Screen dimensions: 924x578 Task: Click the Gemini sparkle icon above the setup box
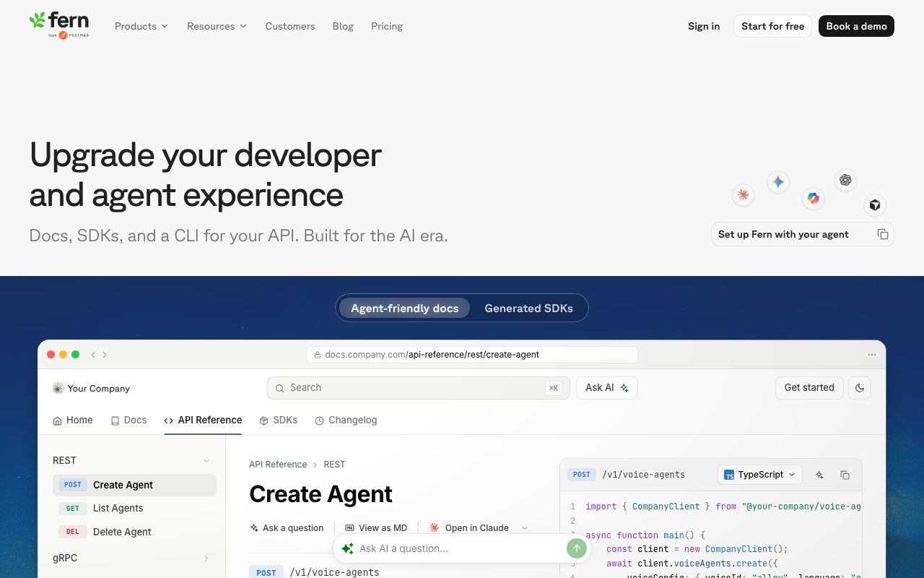[778, 182]
